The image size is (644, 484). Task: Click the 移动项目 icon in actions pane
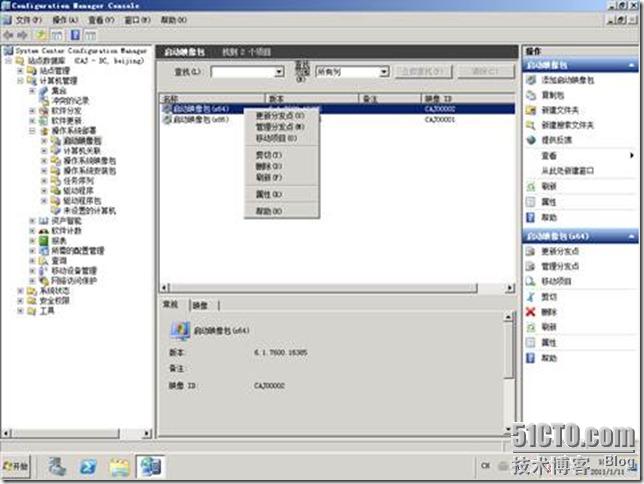coord(531,281)
